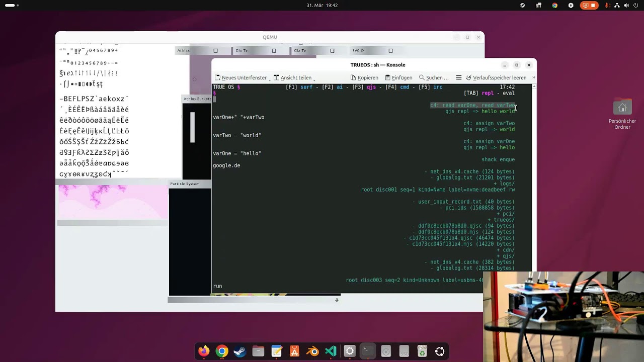
Task: Open the Files manager in dock
Action: pyautogui.click(x=258, y=351)
